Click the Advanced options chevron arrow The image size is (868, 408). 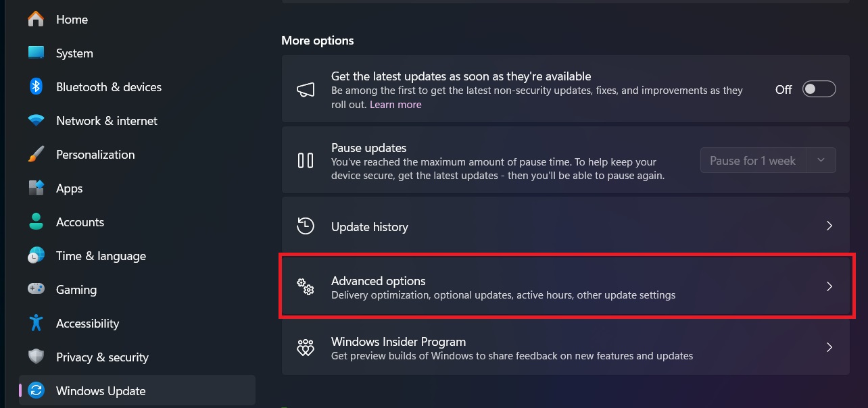[829, 287]
